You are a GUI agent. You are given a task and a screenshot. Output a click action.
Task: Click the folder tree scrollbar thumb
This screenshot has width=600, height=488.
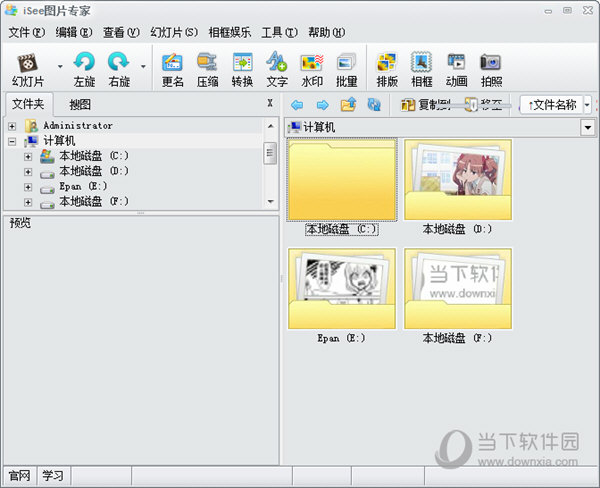270,153
